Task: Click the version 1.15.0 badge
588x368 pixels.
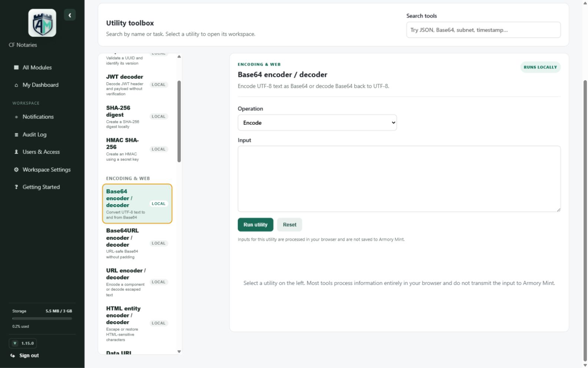Action: (x=23, y=343)
